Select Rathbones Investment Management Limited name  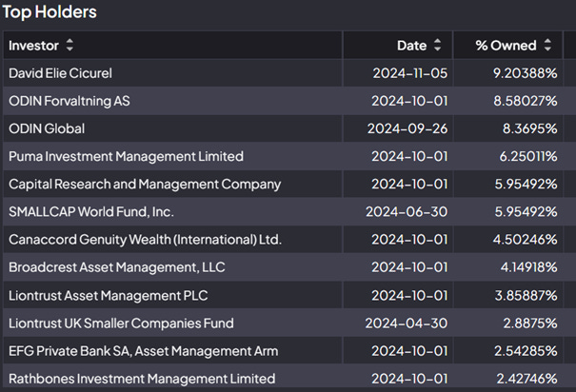(x=142, y=379)
